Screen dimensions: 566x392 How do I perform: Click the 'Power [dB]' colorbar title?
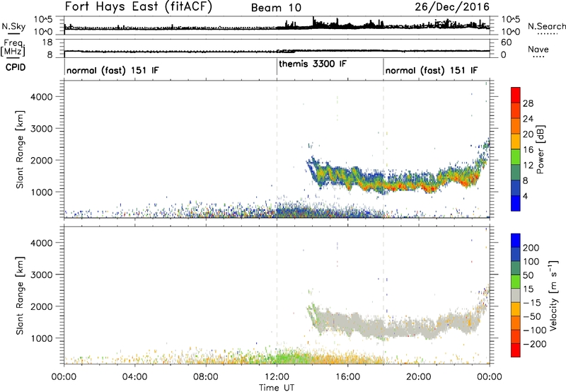(540, 149)
